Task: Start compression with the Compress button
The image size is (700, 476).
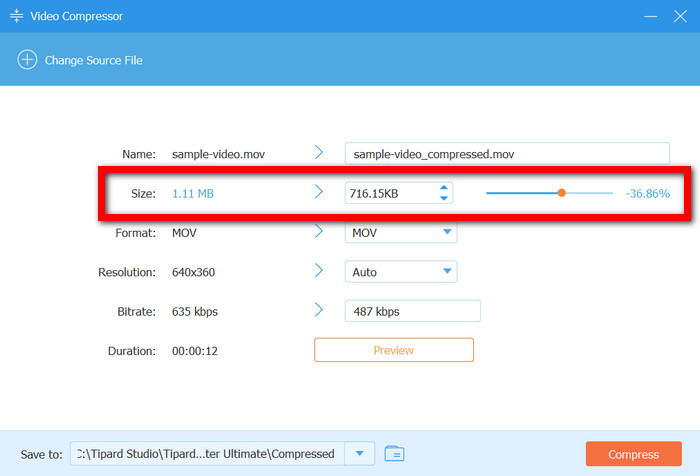Action: click(634, 454)
